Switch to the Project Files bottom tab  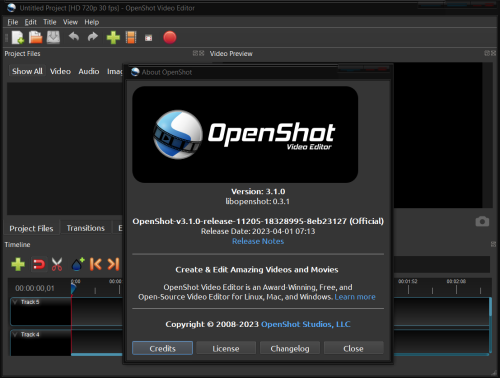click(x=31, y=228)
